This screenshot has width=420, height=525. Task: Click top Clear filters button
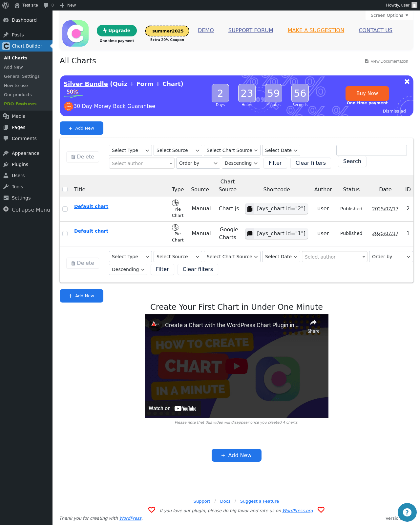(311, 163)
